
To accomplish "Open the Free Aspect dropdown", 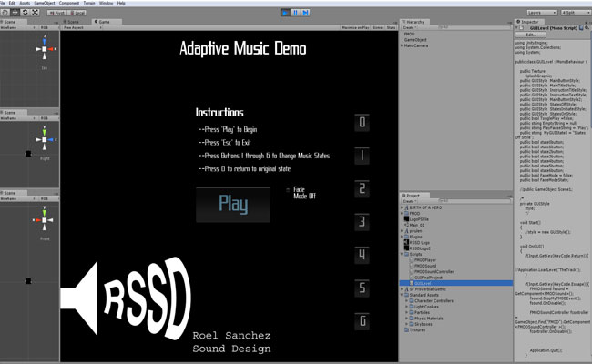I will coord(82,27).
